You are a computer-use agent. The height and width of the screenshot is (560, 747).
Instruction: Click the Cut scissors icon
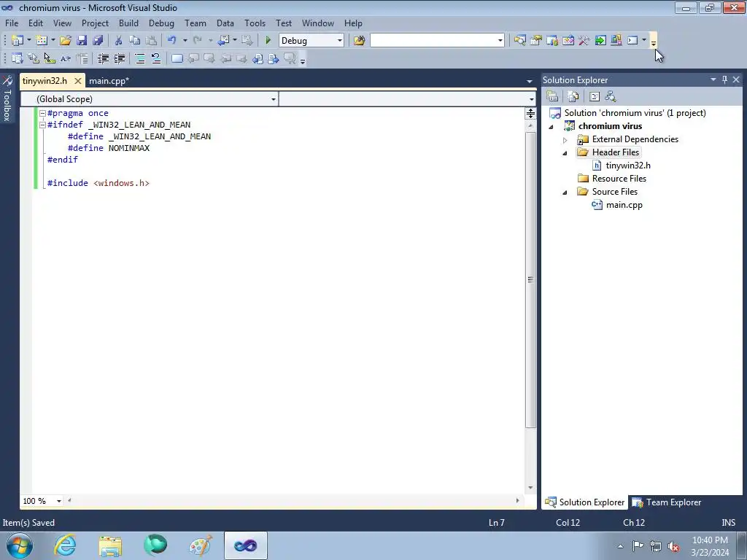[119, 41]
